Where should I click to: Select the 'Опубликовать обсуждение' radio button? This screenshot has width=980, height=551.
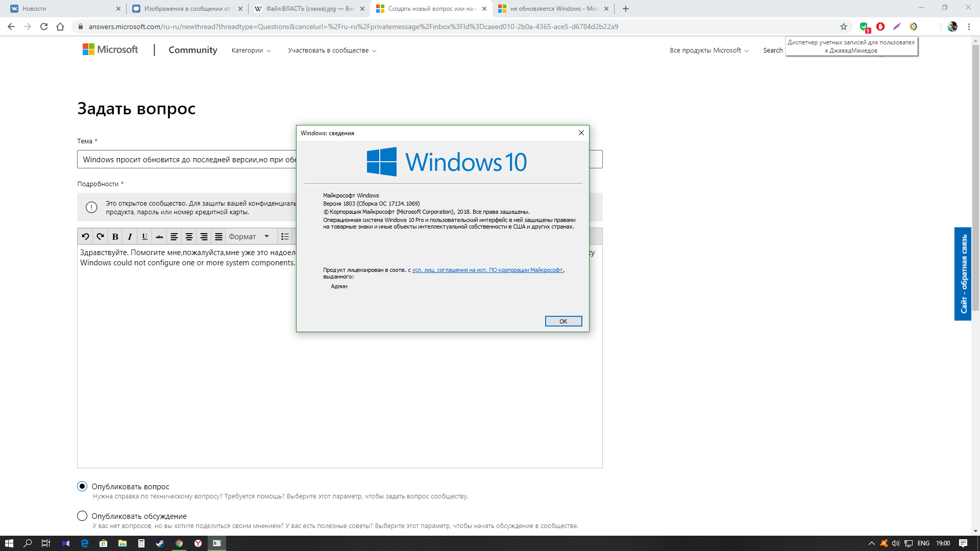coord(82,516)
